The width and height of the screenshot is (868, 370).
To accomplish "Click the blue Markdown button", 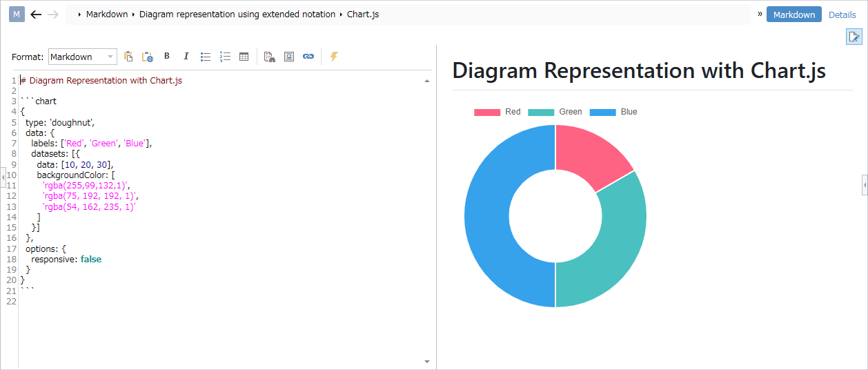I will point(794,14).
